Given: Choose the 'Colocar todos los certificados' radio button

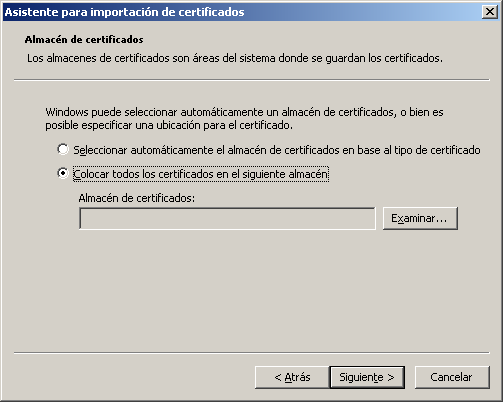Looking at the screenshot, I should [63, 173].
